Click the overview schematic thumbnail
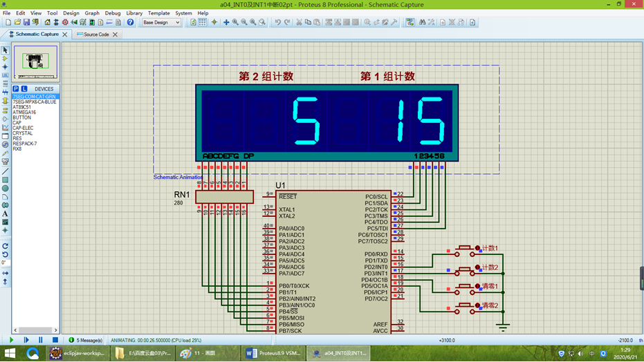This screenshot has width=644, height=362. (35, 61)
